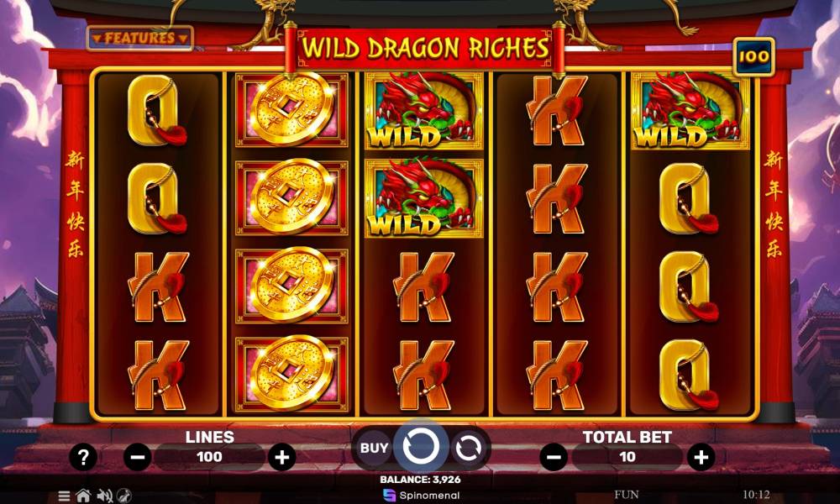Click the gold 100 ways badge

(753, 57)
